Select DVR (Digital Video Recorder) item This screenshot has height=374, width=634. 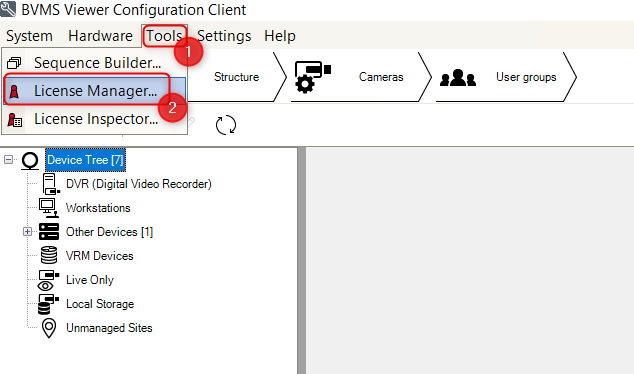[139, 184]
